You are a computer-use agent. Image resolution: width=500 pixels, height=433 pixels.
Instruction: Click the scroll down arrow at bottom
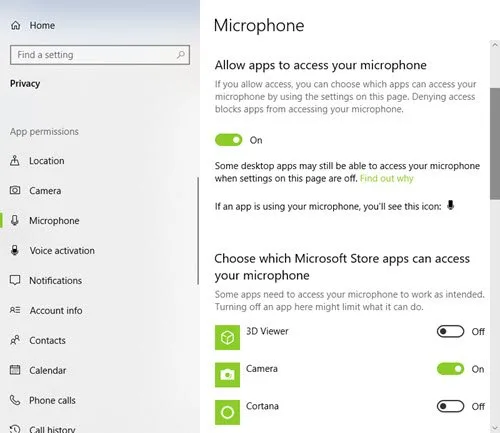[x=495, y=427]
